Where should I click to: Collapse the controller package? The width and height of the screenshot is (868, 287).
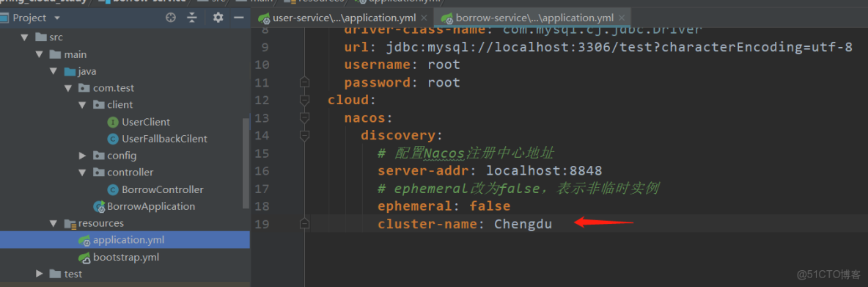82,172
